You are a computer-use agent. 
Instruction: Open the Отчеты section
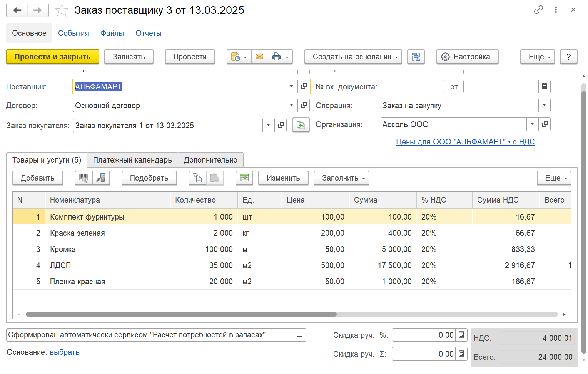click(149, 33)
